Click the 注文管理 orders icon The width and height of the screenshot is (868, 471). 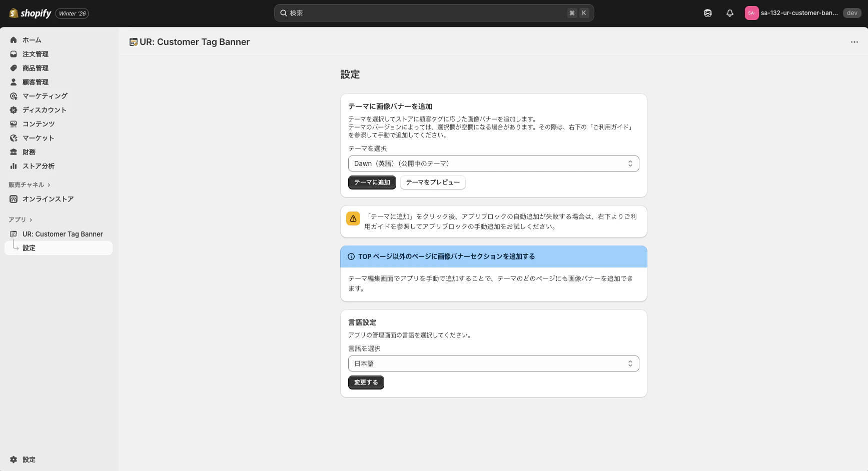tap(14, 54)
